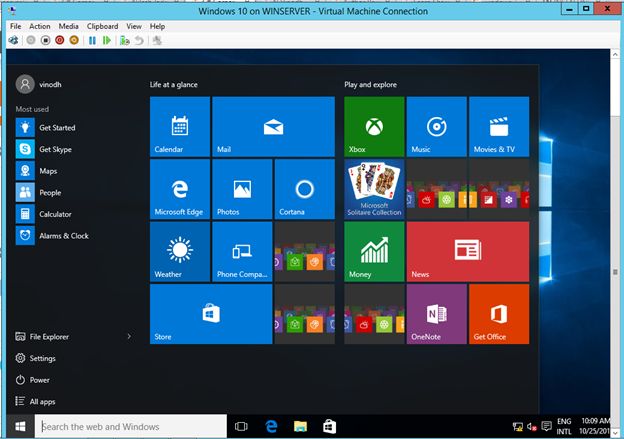Expand File Explorer jump list arrow

(x=129, y=336)
